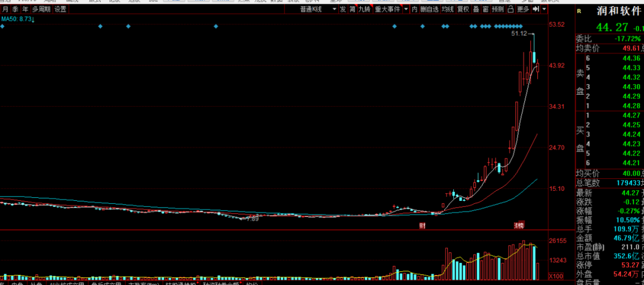Viewport: 644px width, 285px height.
Task: Open chart 设置 settings
Action: click(x=60, y=9)
